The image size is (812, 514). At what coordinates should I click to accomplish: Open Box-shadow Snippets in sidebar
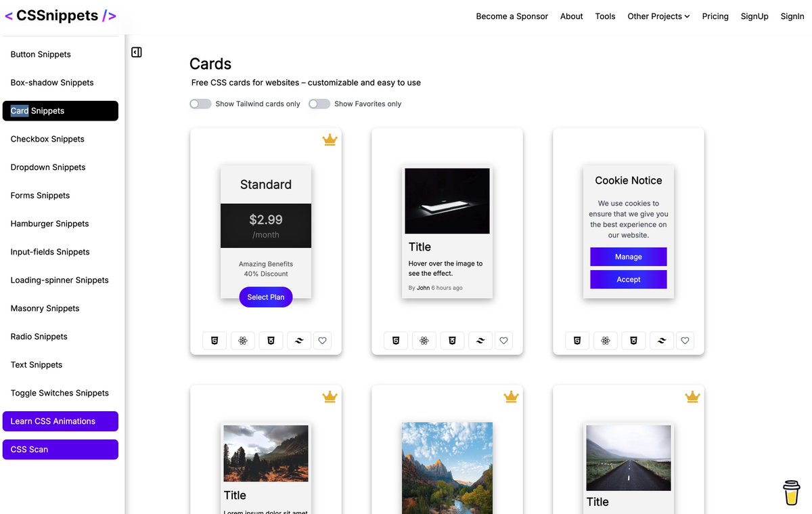point(60,83)
